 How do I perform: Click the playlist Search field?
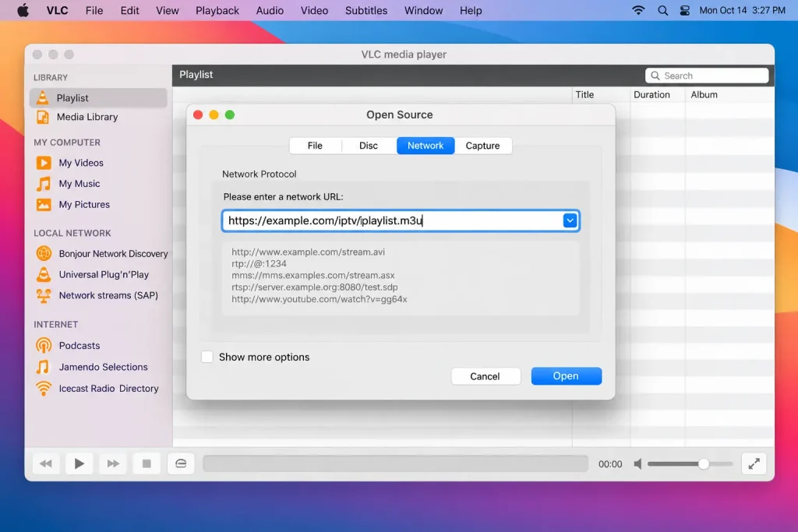[x=707, y=76]
